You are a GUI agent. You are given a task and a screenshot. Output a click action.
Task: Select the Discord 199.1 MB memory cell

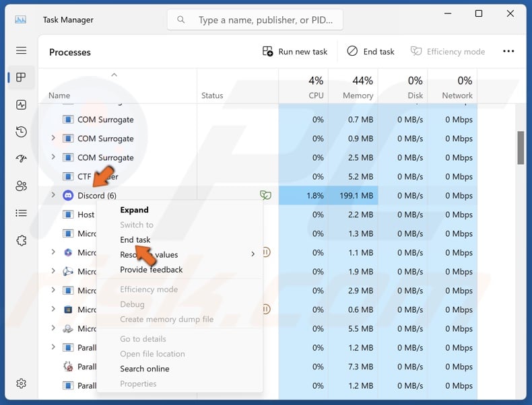coord(353,196)
